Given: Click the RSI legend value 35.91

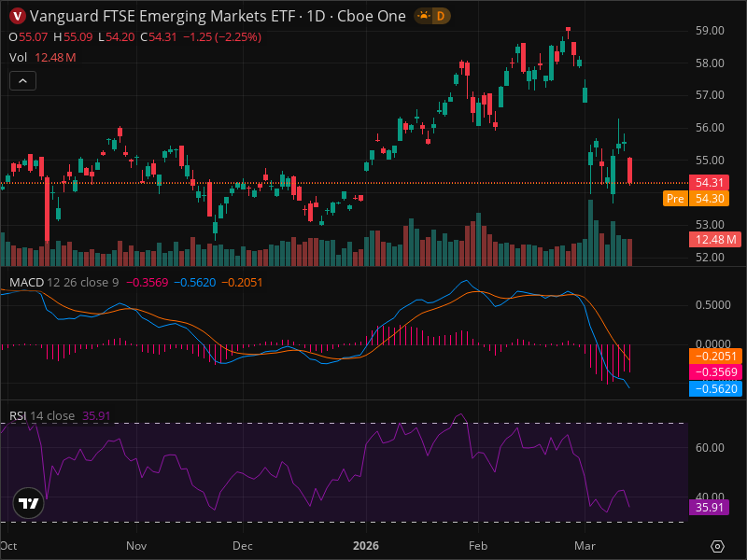Looking at the screenshot, I should (x=96, y=415).
